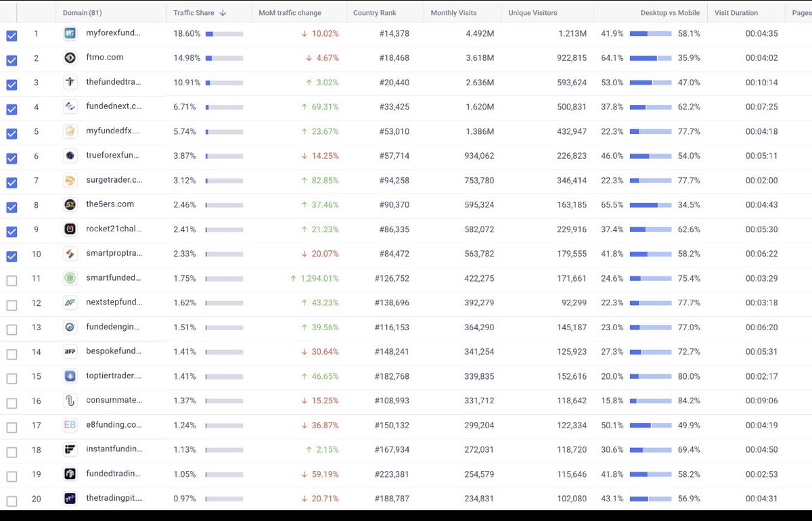
Task: Click the 163,185 unique visitors cell
Action: (572, 205)
